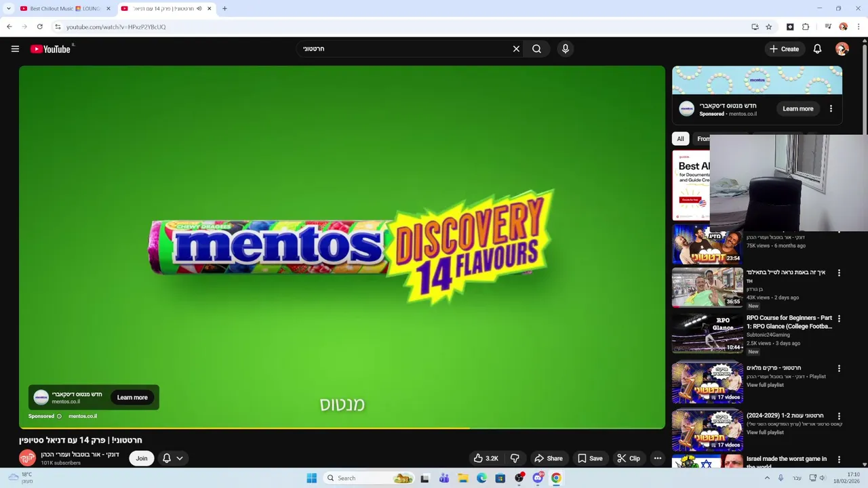View site information icon in address bar
The height and width of the screenshot is (488, 868).
(x=58, y=27)
